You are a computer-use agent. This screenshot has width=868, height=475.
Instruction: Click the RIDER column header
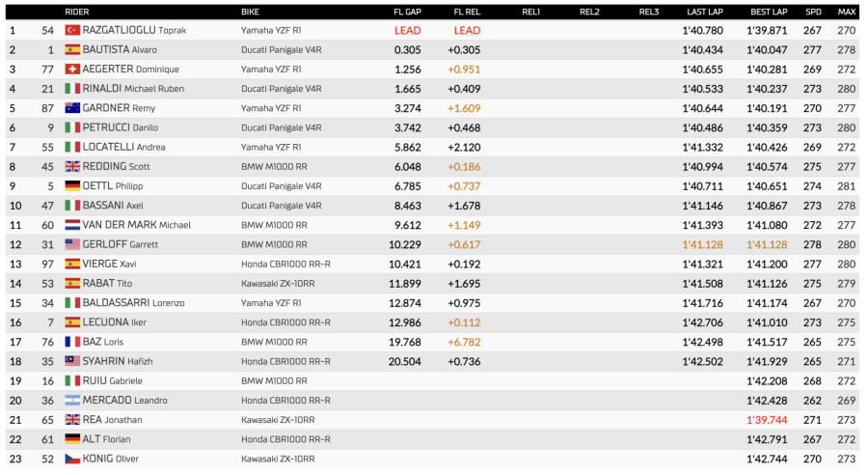[x=77, y=12]
